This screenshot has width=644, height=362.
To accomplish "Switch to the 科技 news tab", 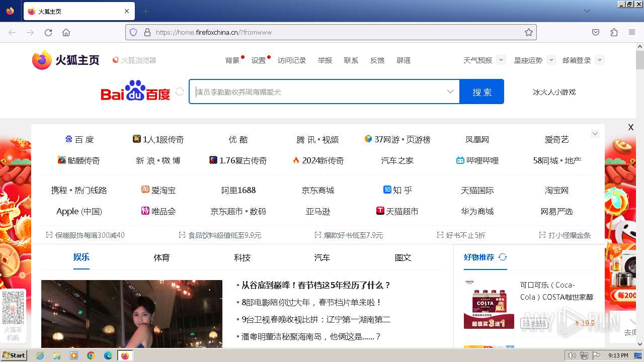I will click(242, 257).
